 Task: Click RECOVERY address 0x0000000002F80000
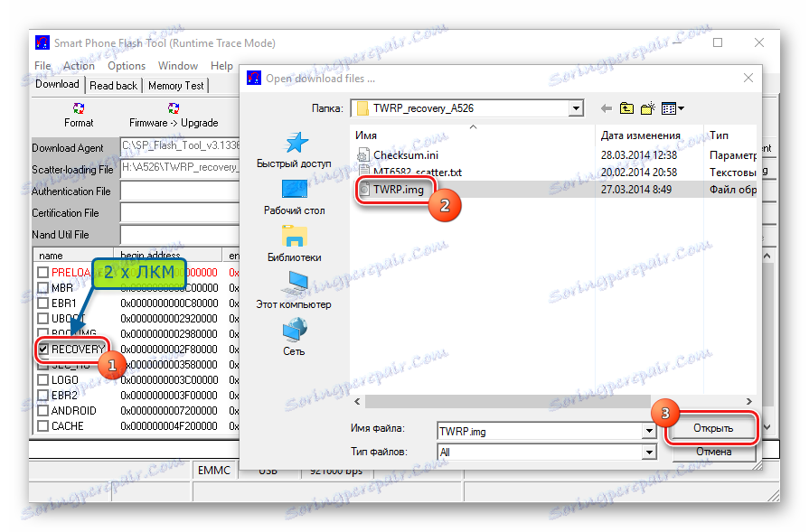coord(169,349)
